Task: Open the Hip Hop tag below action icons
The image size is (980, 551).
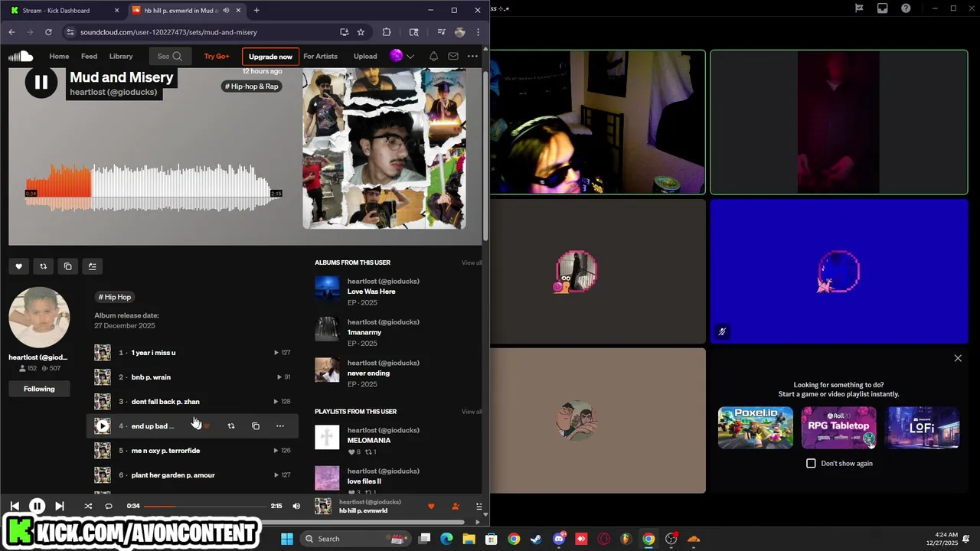Action: click(x=115, y=297)
